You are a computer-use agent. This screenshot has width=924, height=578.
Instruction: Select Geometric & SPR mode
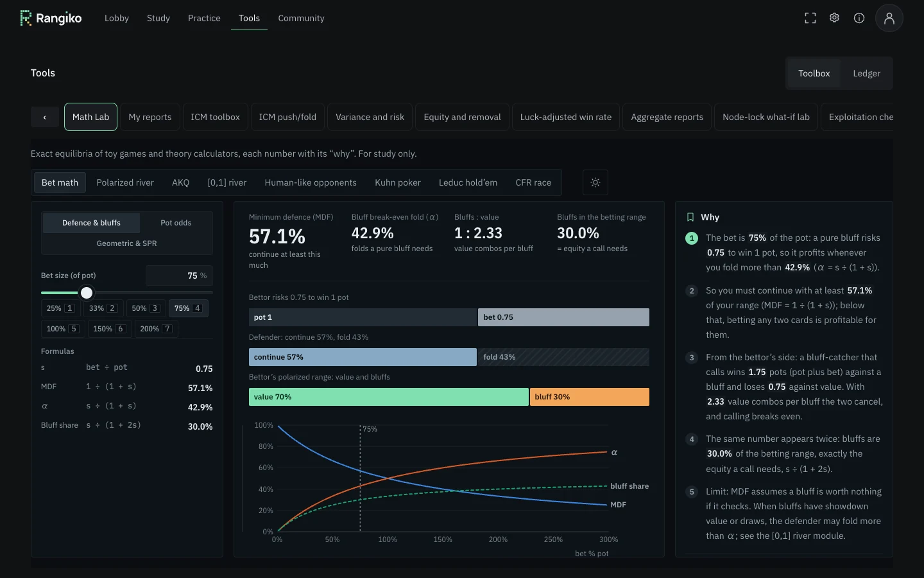[126, 243]
